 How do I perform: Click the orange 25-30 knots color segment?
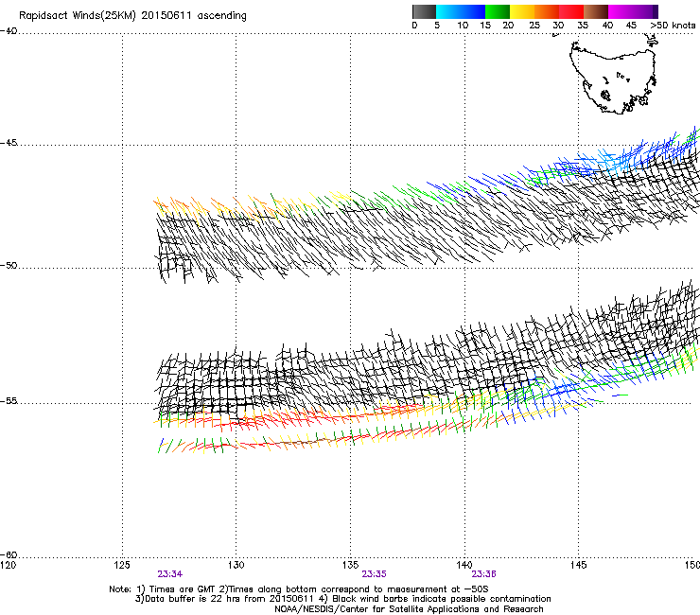coord(547,11)
